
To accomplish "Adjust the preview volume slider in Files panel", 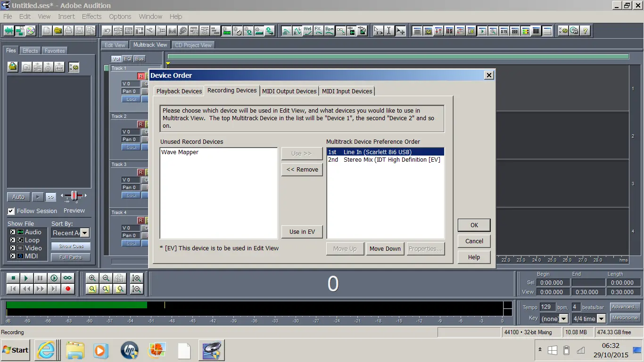I will (x=74, y=196).
